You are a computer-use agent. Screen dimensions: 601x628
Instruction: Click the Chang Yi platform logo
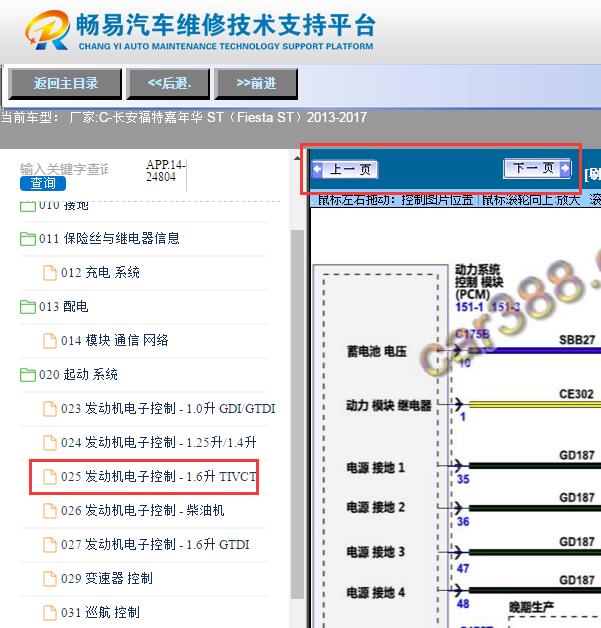(48, 31)
